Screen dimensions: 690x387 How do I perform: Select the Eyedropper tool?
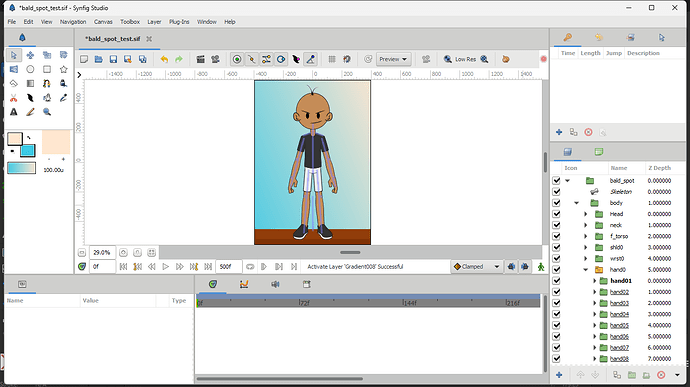[x=64, y=98]
